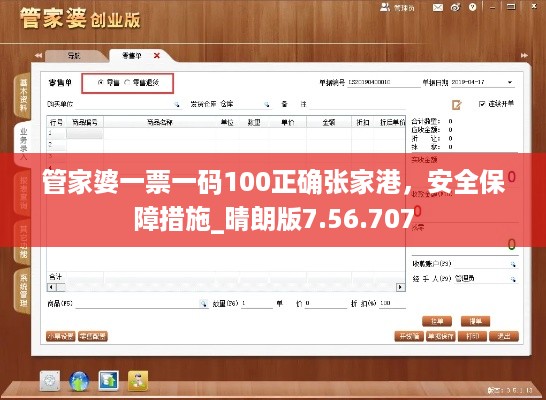546x400 pixels.
Task: Open the gear settings icon in dock
Action: [50, 381]
